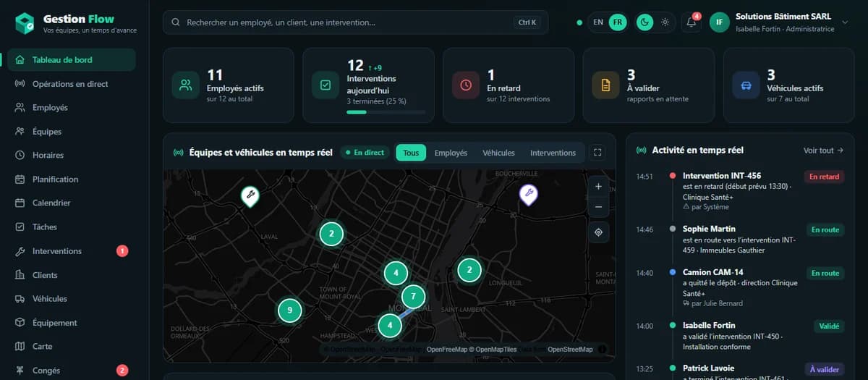Image resolution: width=868 pixels, height=380 pixels.
Task: Open Équipes section
Action: (x=71, y=132)
